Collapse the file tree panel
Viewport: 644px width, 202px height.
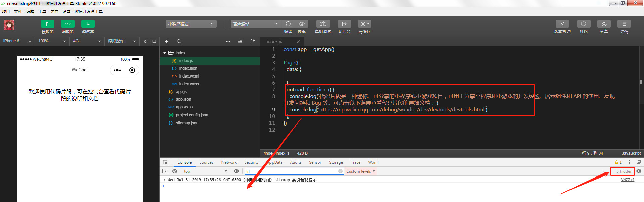click(253, 41)
